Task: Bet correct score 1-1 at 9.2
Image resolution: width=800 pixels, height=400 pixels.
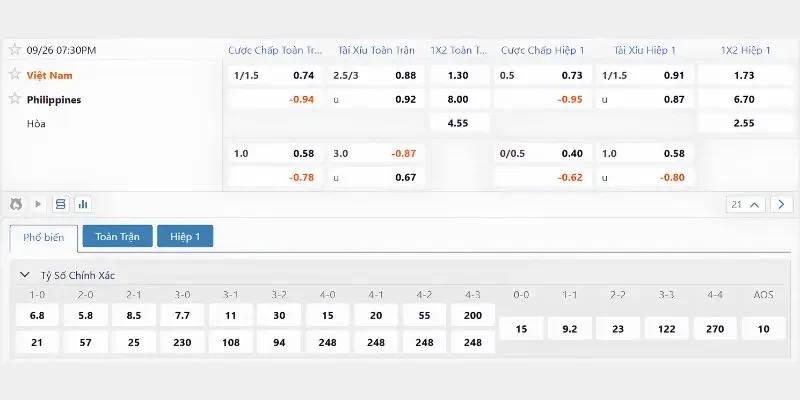Action: [569, 329]
